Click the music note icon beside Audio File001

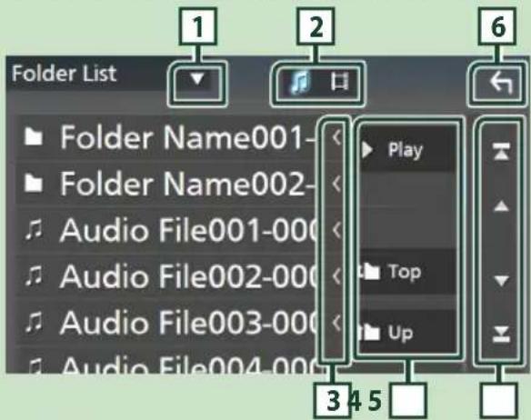click(34, 230)
